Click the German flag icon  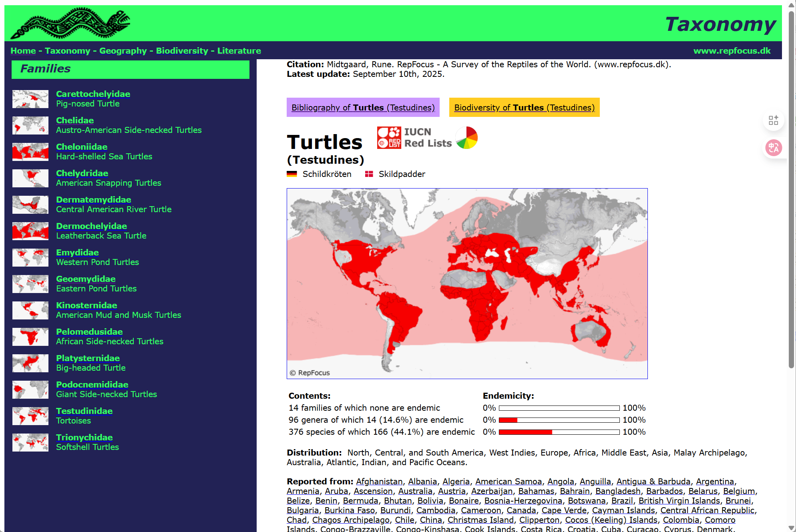point(291,174)
